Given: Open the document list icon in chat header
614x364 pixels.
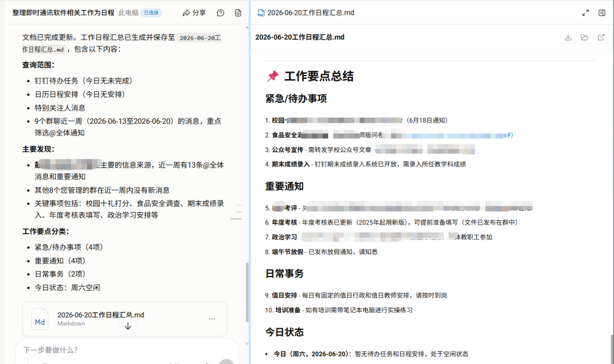Looking at the screenshot, I should pyautogui.click(x=238, y=13).
